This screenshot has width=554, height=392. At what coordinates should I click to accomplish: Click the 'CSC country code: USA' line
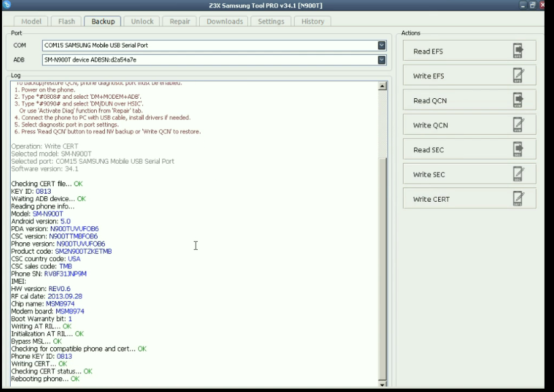point(45,259)
